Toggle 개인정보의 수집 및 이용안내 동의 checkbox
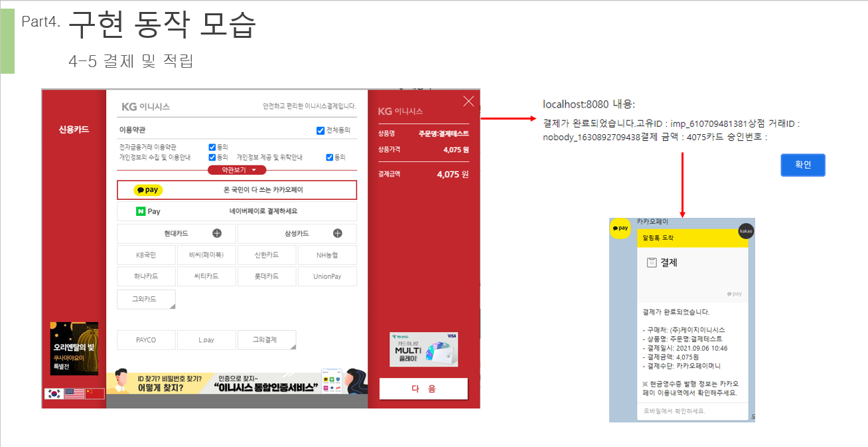The width and height of the screenshot is (868, 447). coord(212,157)
